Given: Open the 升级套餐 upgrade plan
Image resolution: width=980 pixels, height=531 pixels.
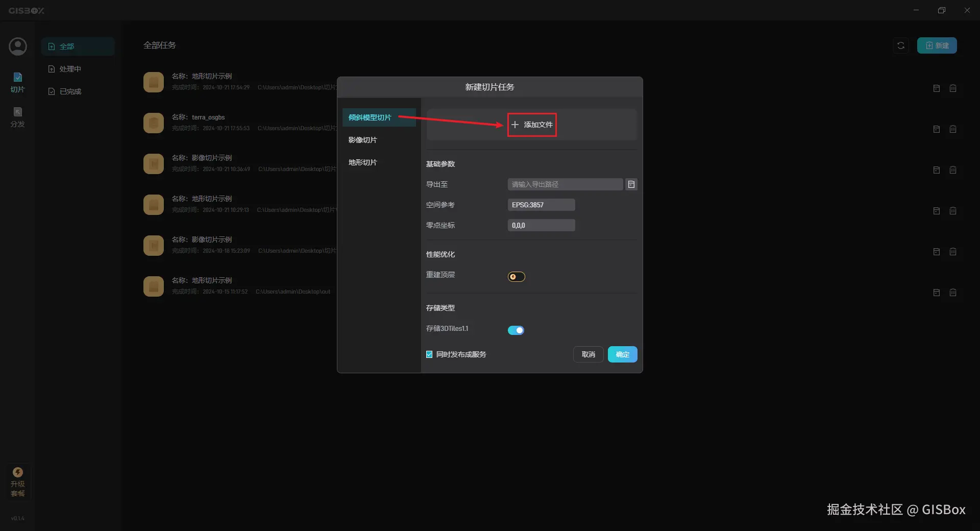Looking at the screenshot, I should coord(18,481).
